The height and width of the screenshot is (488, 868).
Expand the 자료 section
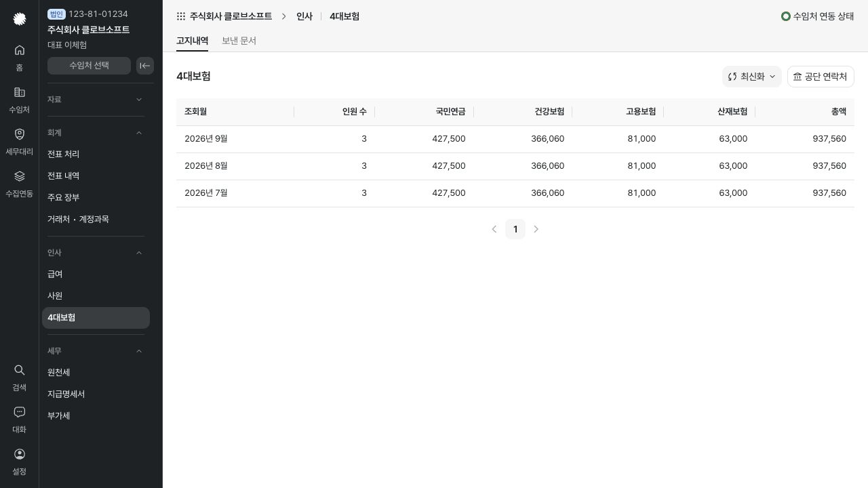tap(96, 100)
